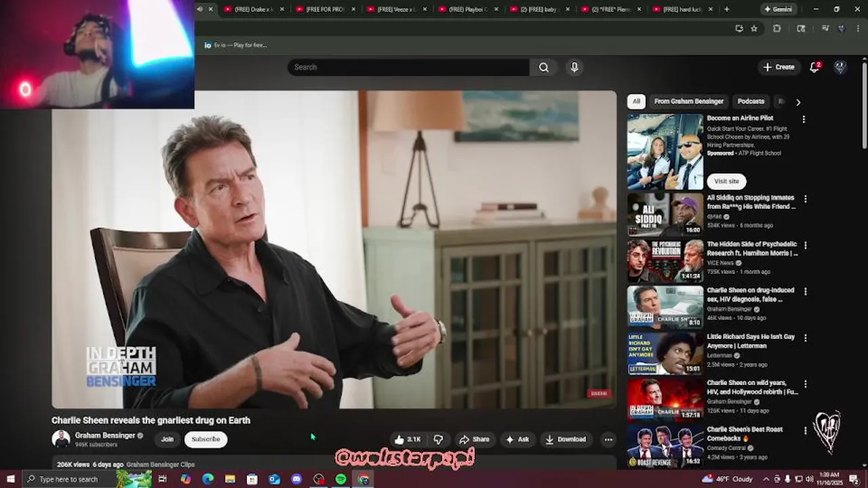Open Gemini button in Chrome toolbar
This screenshot has height=488, width=868.
[x=777, y=9]
